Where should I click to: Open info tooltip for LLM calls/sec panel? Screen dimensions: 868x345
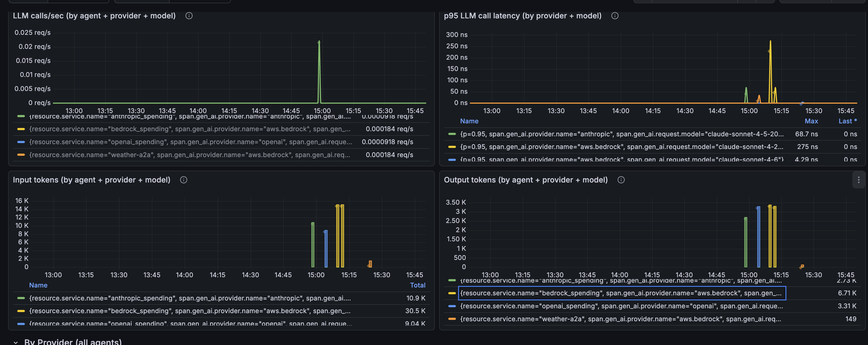click(x=189, y=16)
